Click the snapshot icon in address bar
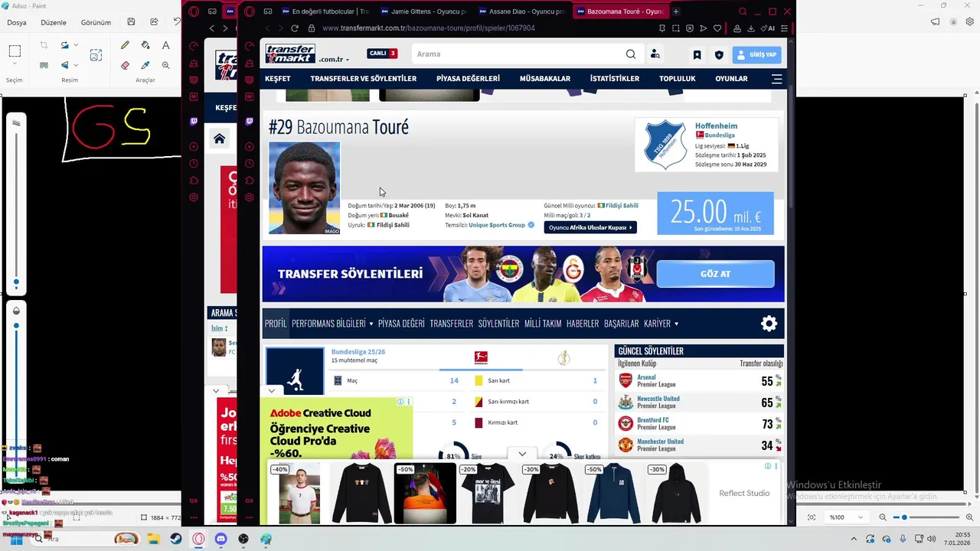 click(x=676, y=28)
